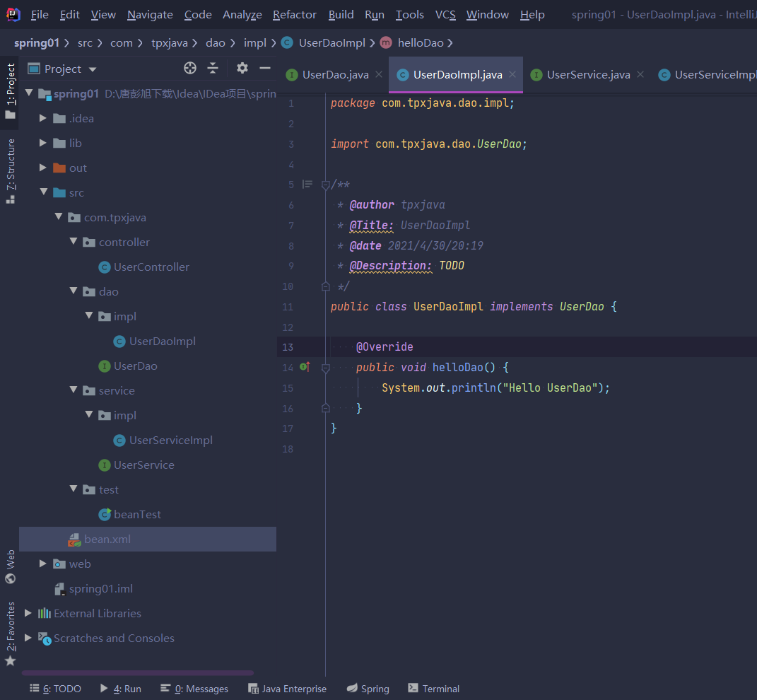This screenshot has height=700, width=757.
Task: Hide the Project panel with minus icon
Action: click(x=265, y=68)
